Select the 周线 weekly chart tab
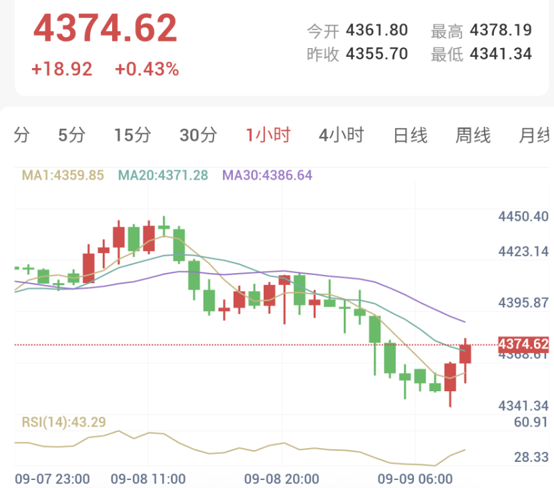This screenshot has height=488, width=554. (x=473, y=135)
